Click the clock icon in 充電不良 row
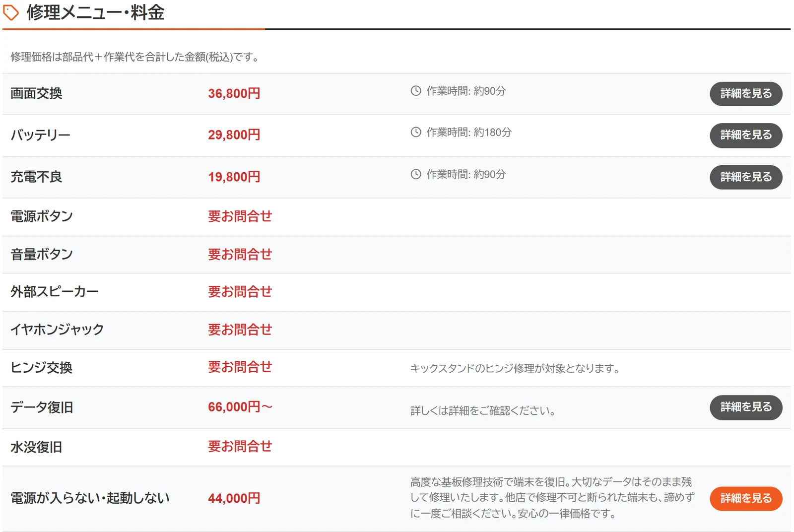This screenshot has height=532, width=794. click(x=416, y=174)
